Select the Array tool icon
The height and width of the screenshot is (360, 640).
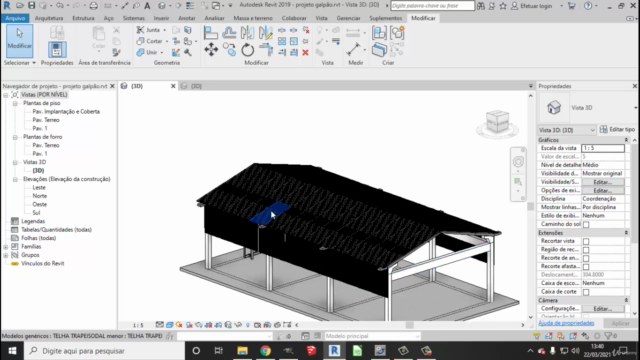pos(282,41)
